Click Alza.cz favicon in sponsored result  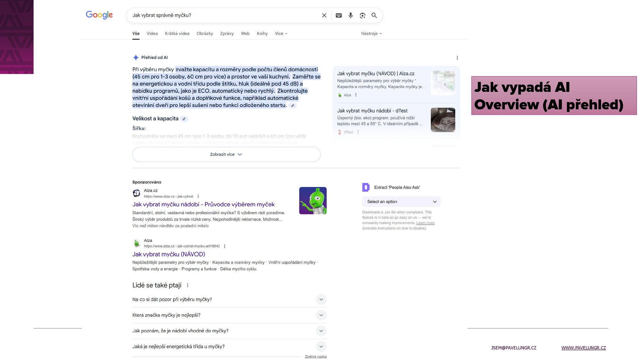[x=137, y=193]
